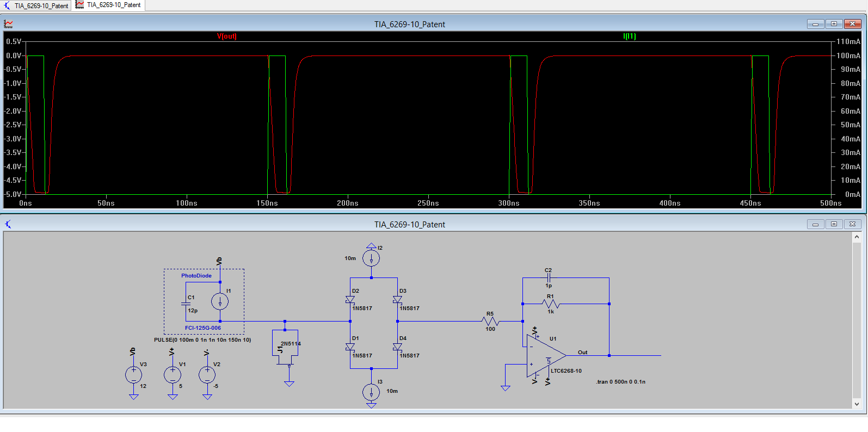Click the 1k value of resistor R1
This screenshot has height=432, width=868.
(x=551, y=311)
